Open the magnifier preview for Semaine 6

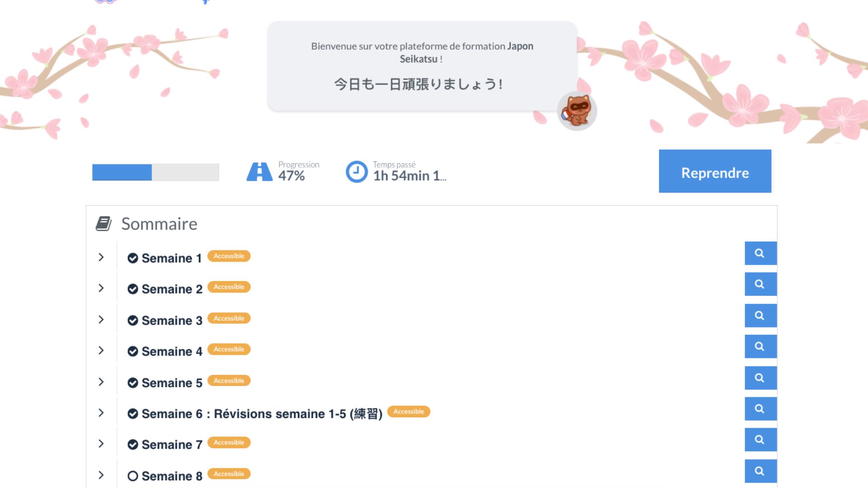point(760,408)
